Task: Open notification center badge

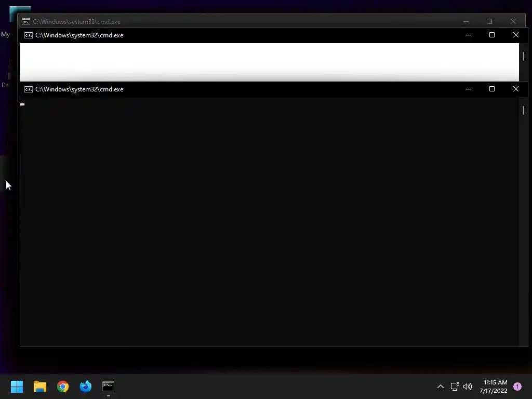Action: 517,387
